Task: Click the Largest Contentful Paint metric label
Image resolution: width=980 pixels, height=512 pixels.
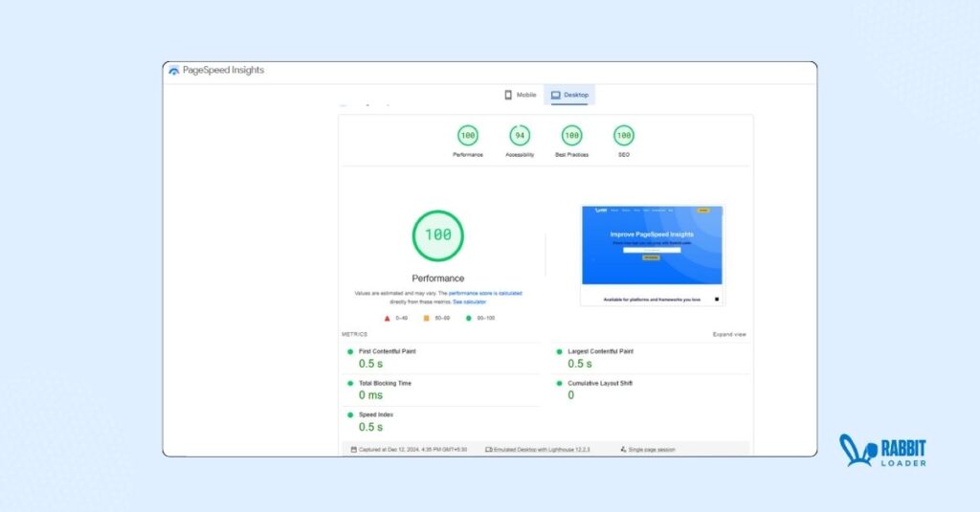Action: [x=600, y=351]
